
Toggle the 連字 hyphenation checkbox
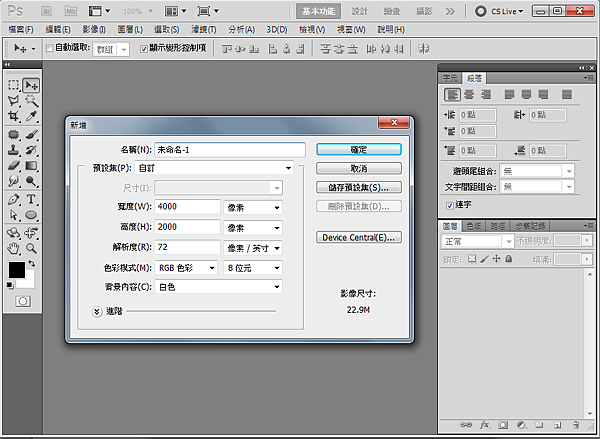[449, 205]
